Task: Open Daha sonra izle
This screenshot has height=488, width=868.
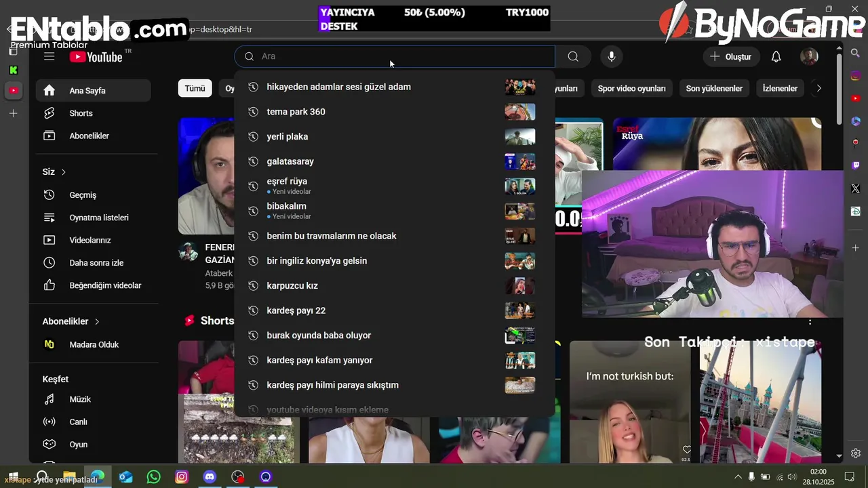Action: coord(93,262)
